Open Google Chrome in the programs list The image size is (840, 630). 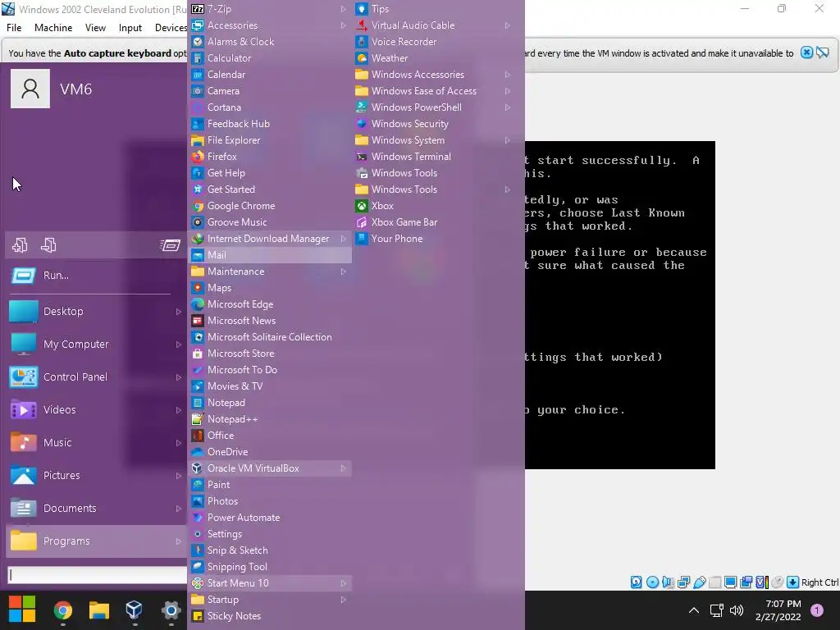pyautogui.click(x=269, y=206)
